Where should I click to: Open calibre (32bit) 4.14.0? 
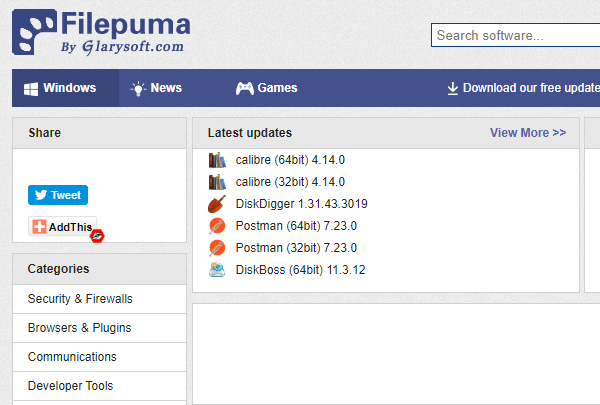point(290,182)
